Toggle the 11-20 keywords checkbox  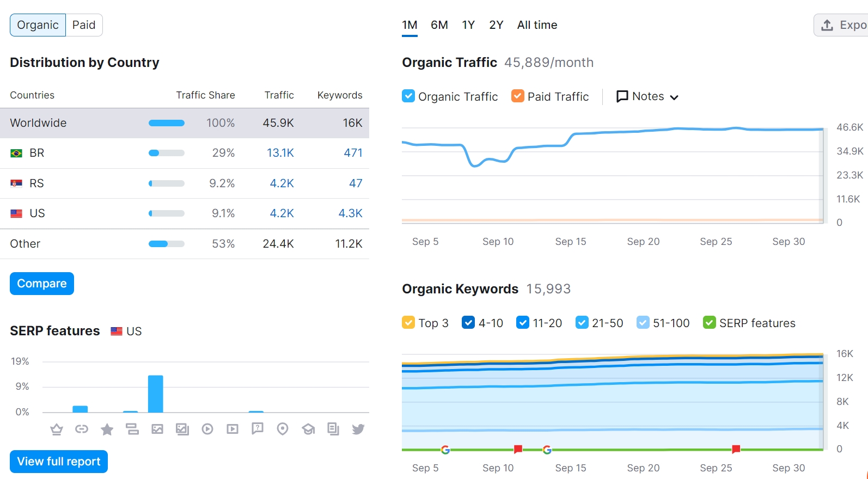523,322
